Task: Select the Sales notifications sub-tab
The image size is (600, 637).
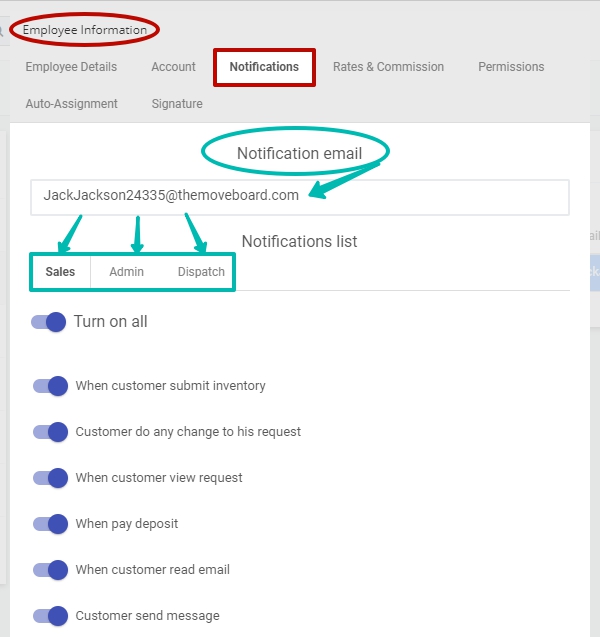Action: 60,272
